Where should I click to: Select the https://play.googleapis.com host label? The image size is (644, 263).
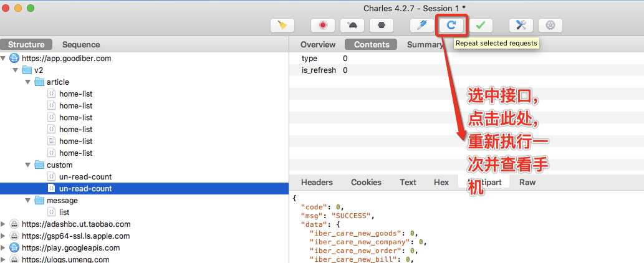(x=70, y=248)
